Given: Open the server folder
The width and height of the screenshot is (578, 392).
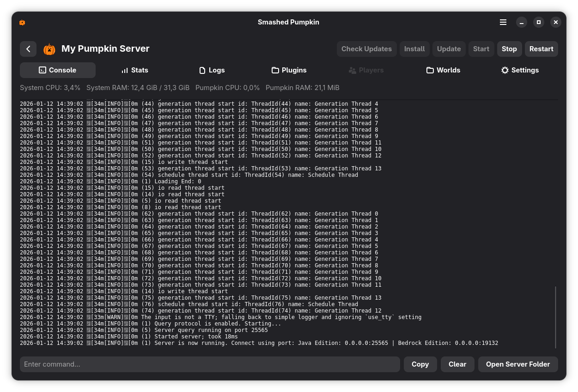Looking at the screenshot, I should tap(518, 364).
